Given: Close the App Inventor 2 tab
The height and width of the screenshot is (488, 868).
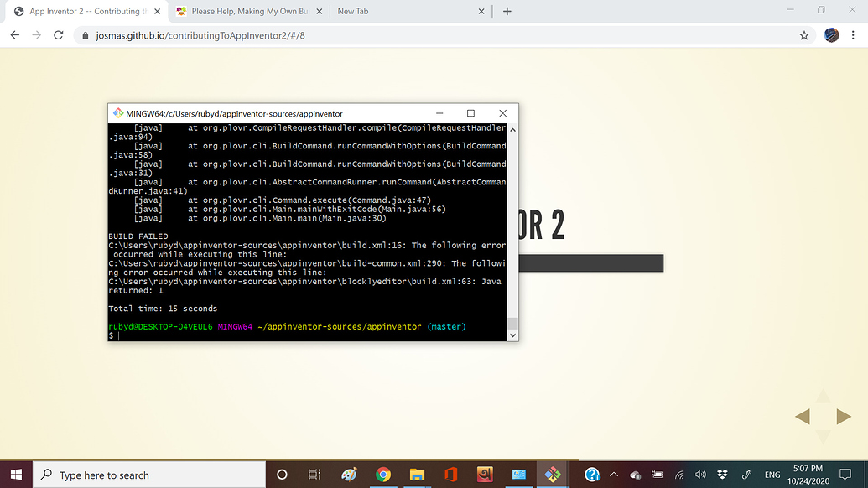Looking at the screenshot, I should click(157, 11).
